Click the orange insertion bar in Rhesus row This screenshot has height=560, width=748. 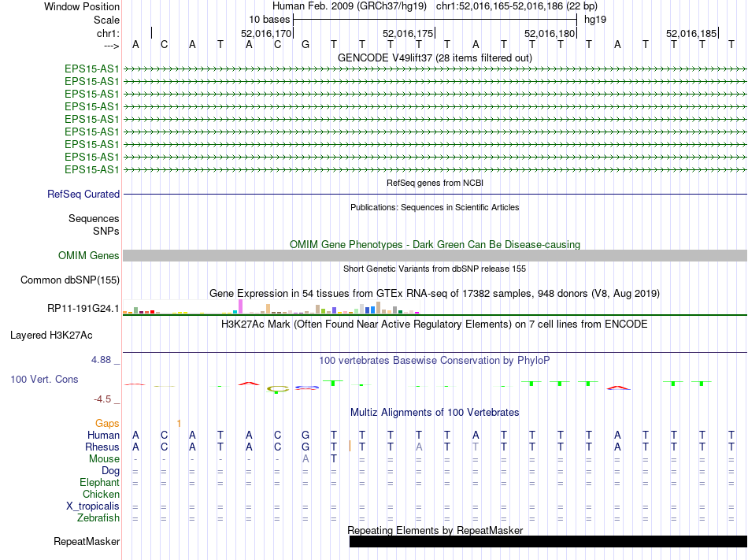[x=350, y=447]
